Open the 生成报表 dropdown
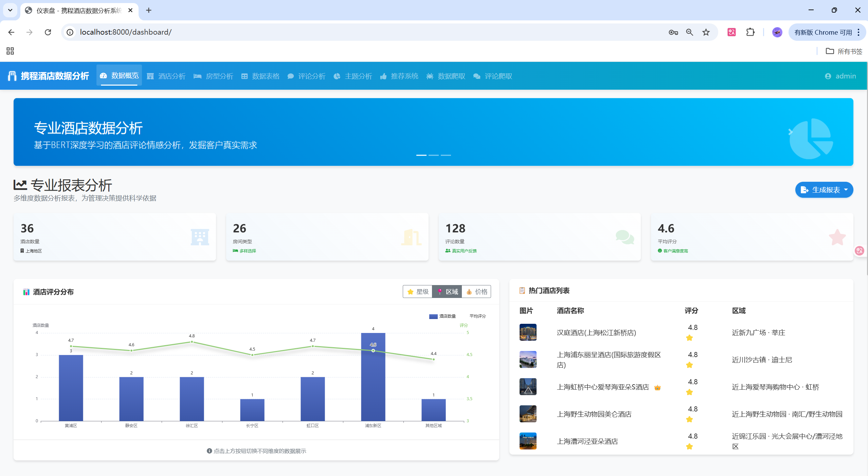The image size is (868, 476). tap(824, 190)
